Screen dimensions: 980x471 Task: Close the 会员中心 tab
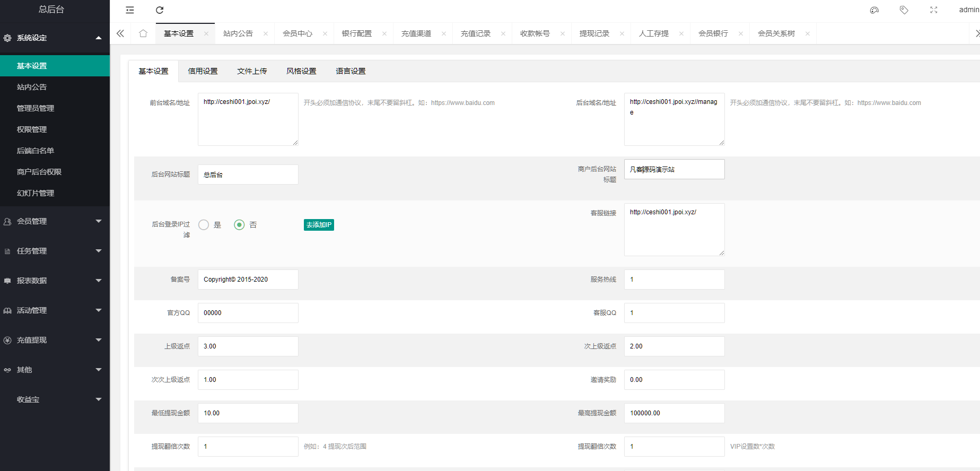[325, 33]
